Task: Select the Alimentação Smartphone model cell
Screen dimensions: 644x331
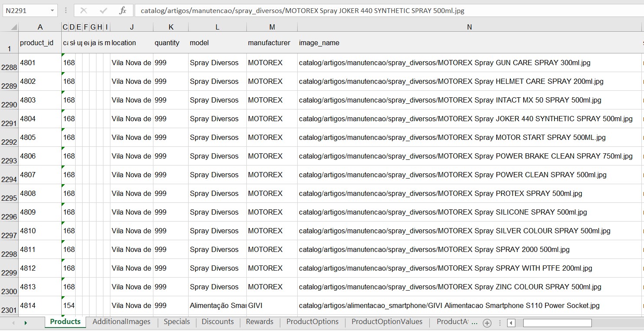Action: pos(217,305)
